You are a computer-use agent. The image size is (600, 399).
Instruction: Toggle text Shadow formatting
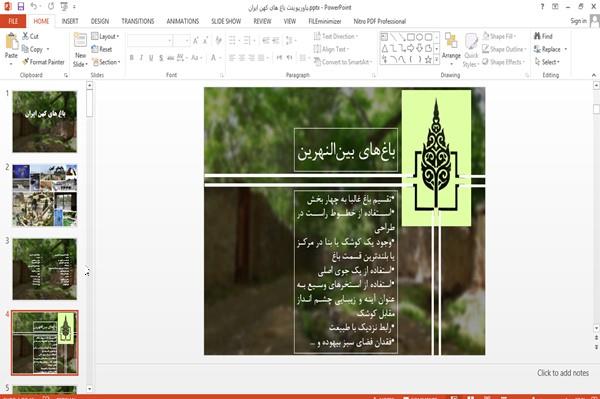tap(161, 58)
